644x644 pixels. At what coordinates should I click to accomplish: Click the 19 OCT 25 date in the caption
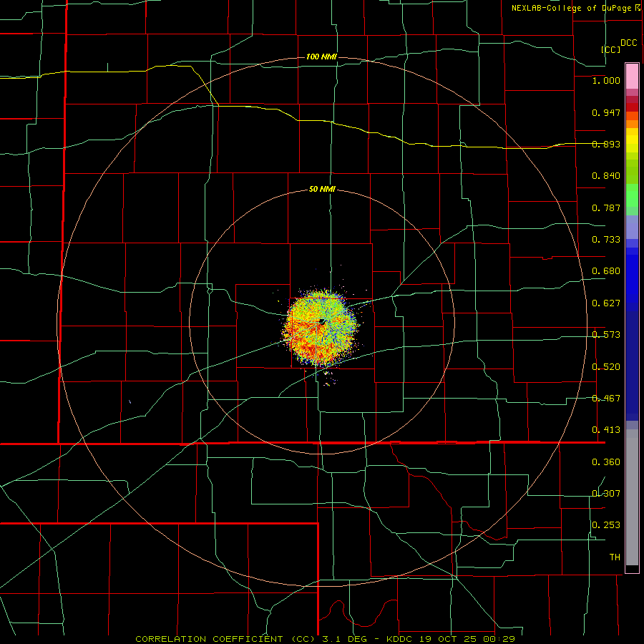[448, 639]
